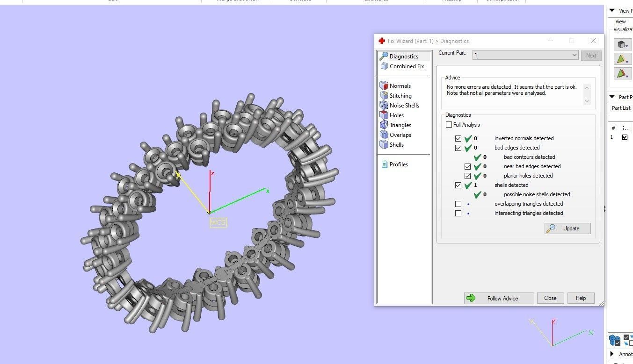This screenshot has width=633, height=364.
Task: Toggle the planar holes detected checkbox
Action: click(x=468, y=176)
